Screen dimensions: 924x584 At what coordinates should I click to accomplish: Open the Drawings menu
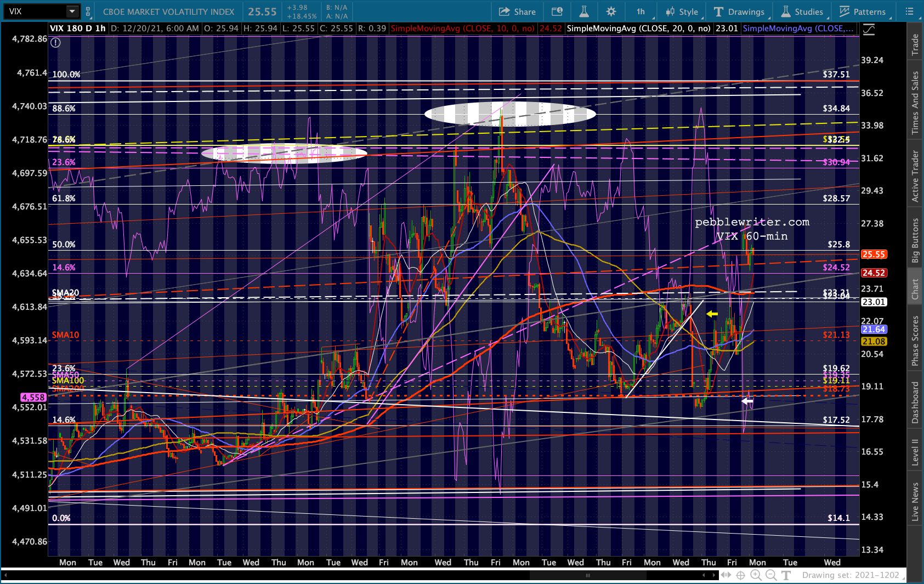(739, 12)
